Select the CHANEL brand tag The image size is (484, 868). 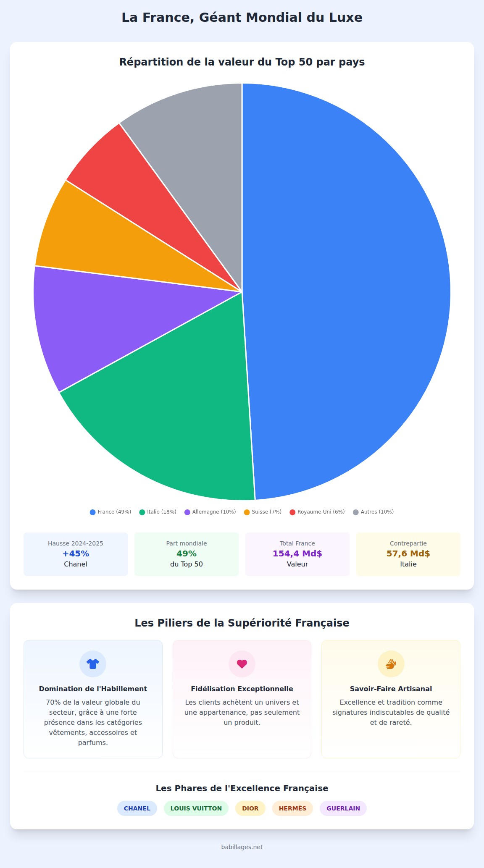(137, 808)
